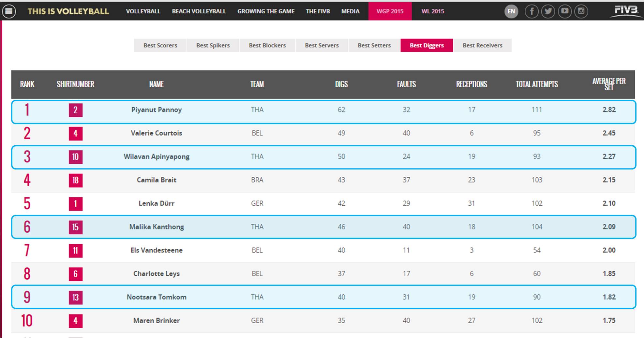Click the FIVB logo
The width and height of the screenshot is (644, 338).
(626, 11)
